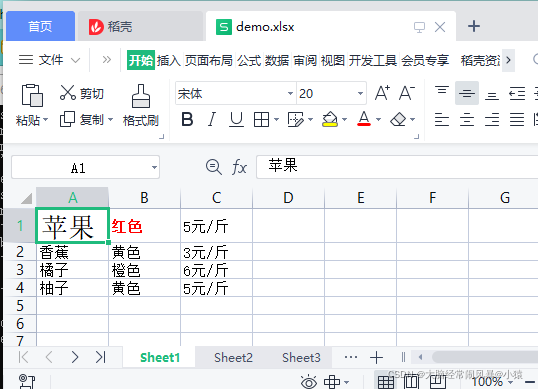Toggle Italic formatting
Screen dimensions: 538x389
coord(212,120)
